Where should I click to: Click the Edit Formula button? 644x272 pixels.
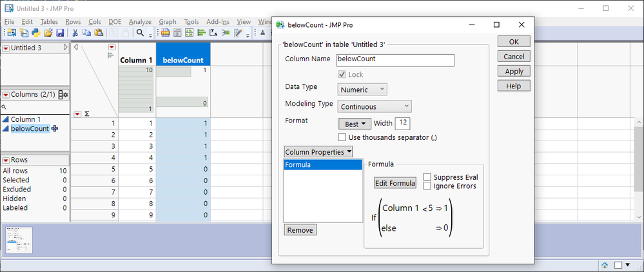pyautogui.click(x=395, y=183)
